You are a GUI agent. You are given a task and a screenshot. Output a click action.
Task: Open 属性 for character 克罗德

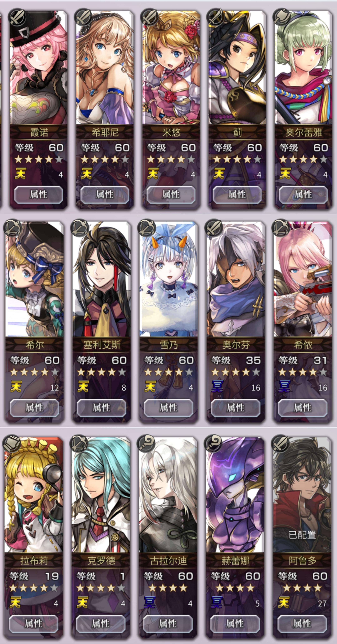pyautogui.click(x=100, y=624)
